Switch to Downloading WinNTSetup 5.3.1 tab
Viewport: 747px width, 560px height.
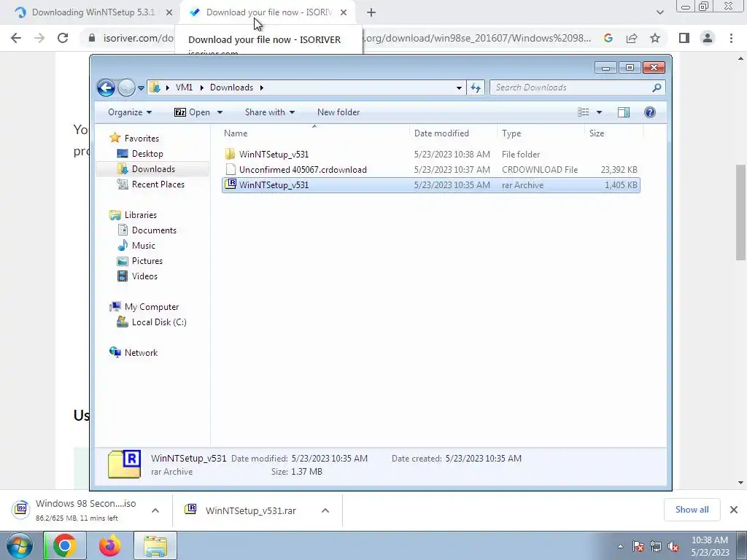(x=93, y=12)
